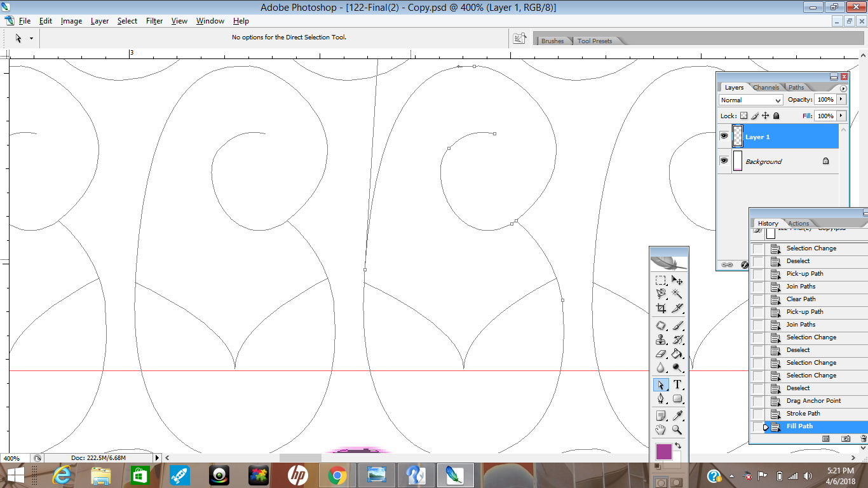Open the blend mode Normal dropdown
This screenshot has width=868, height=488.
click(x=750, y=100)
